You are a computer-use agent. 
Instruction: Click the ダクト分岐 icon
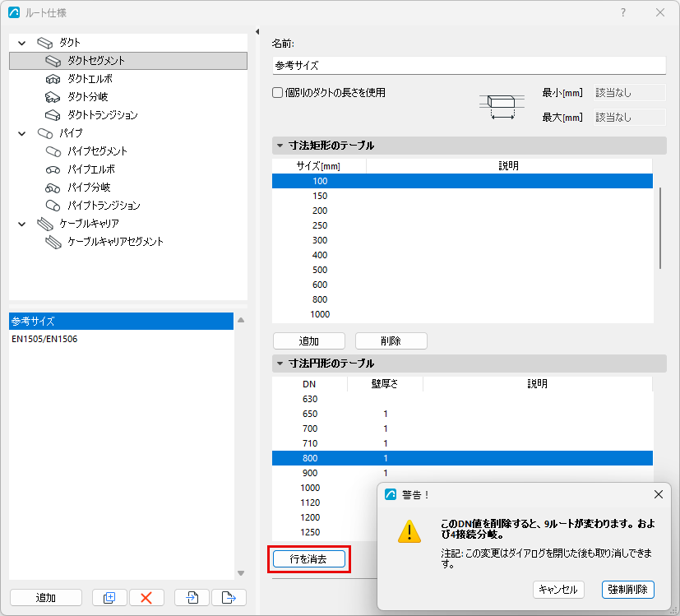coord(53,97)
